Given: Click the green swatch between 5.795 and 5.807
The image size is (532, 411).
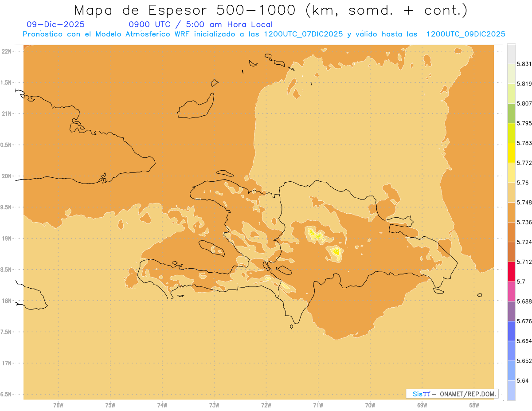Looking at the screenshot, I should pyautogui.click(x=511, y=113).
